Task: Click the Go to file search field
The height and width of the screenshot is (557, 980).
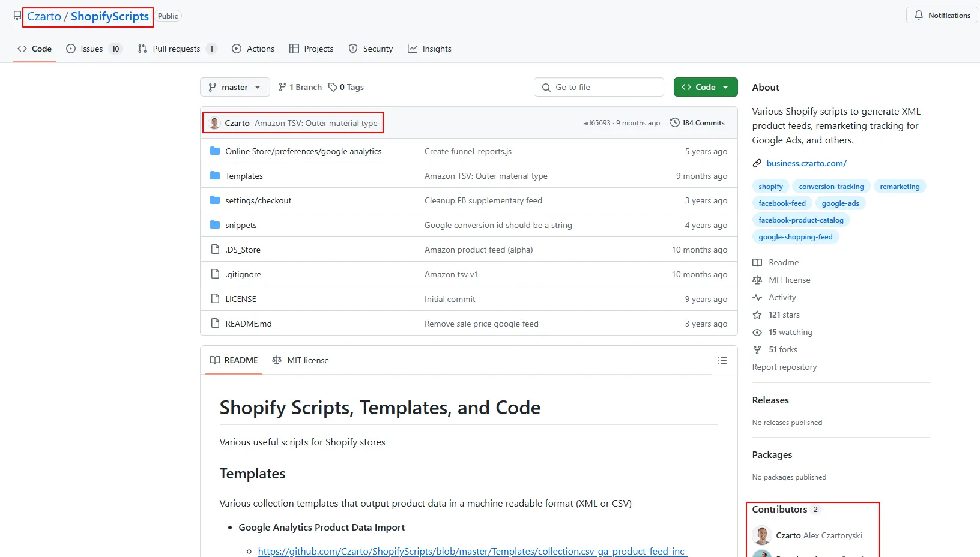Action: point(599,87)
